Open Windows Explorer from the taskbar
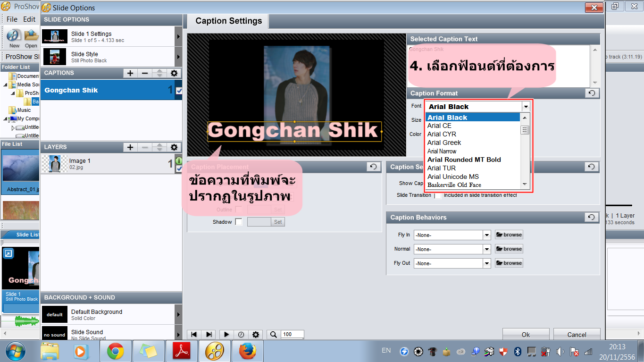The image size is (644, 362). (50, 352)
